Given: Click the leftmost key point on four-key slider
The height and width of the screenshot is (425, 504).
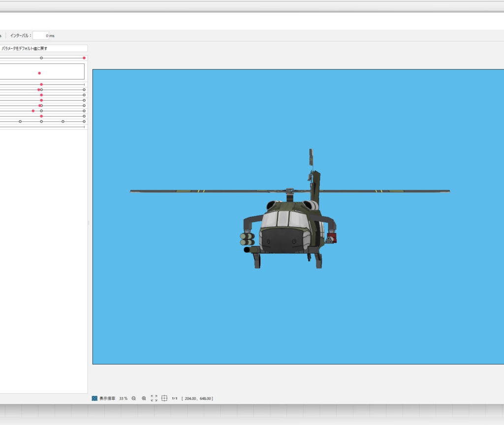Looking at the screenshot, I should pyautogui.click(x=20, y=121).
